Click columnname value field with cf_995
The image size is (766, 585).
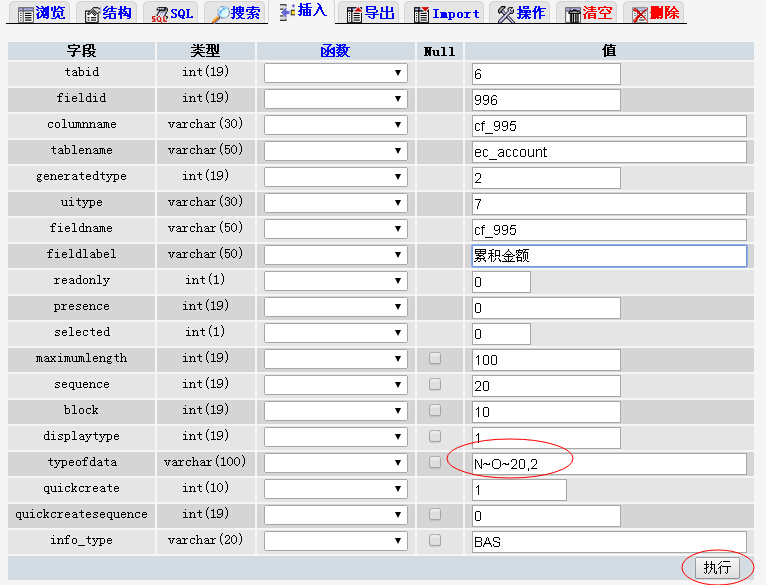pyautogui.click(x=609, y=126)
